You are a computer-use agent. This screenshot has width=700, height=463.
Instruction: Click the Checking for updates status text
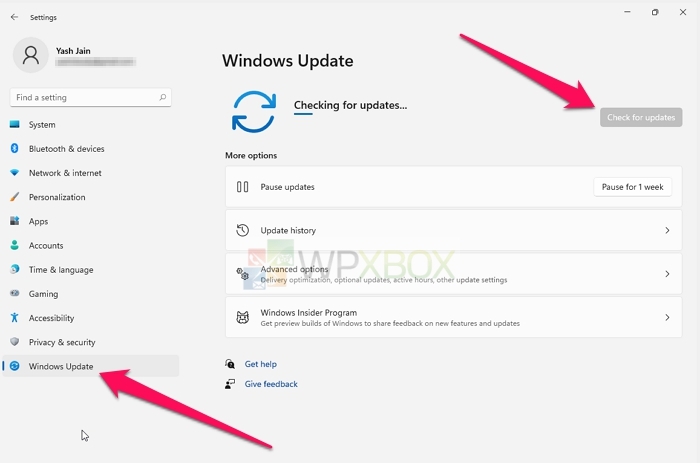350,105
